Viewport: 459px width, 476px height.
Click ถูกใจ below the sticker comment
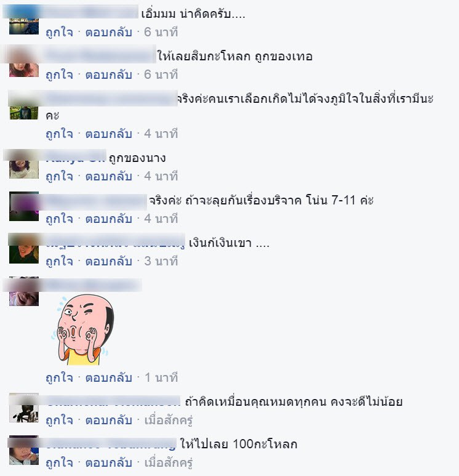tap(59, 377)
